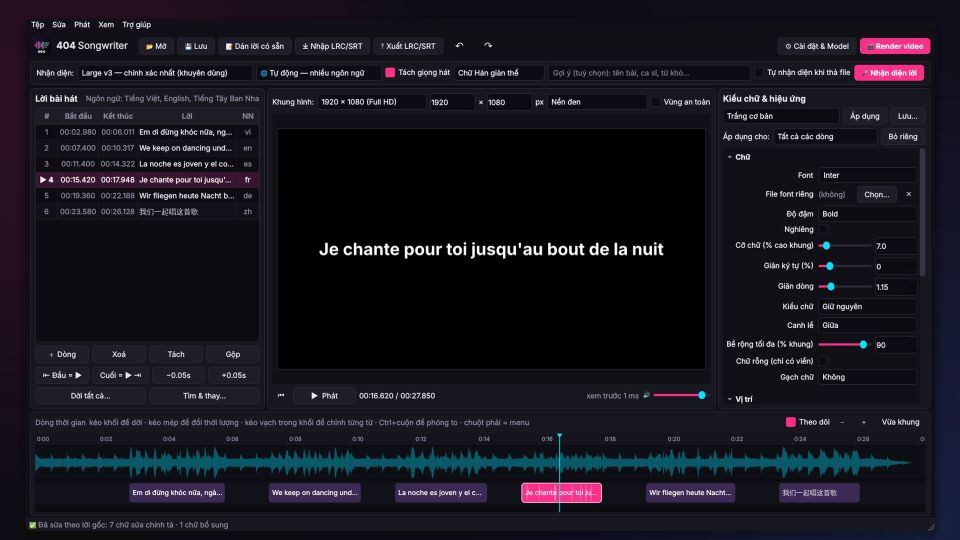Play the preview with Phát

point(324,396)
